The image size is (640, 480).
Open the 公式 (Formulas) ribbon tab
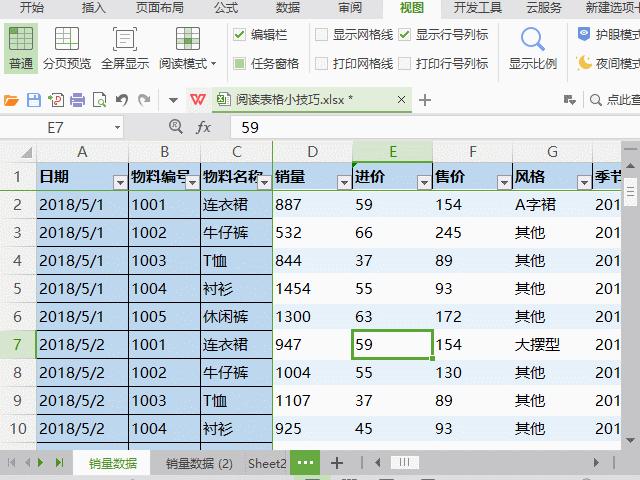[226, 8]
